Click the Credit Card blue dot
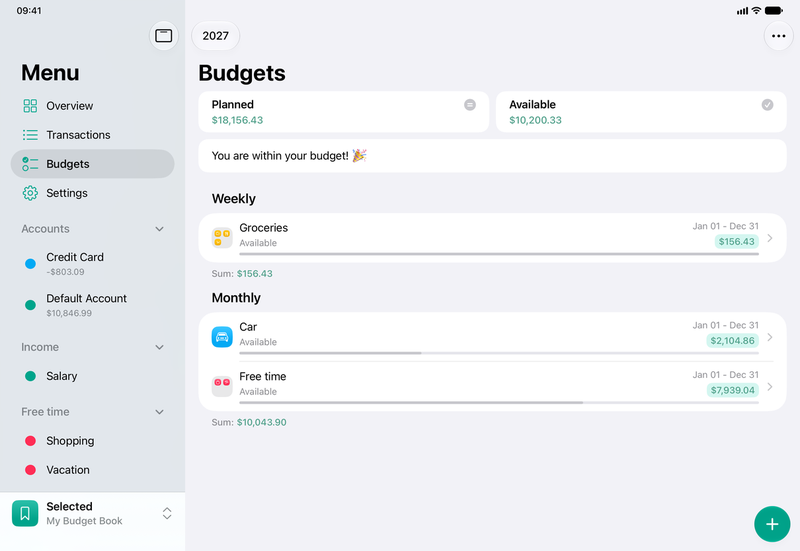 point(31,264)
